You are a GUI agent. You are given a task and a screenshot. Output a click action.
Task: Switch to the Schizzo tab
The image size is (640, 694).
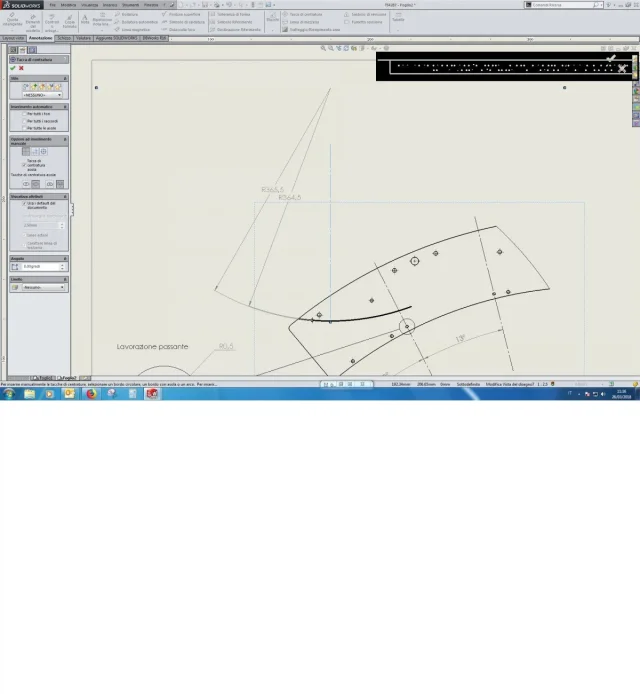[64, 39]
